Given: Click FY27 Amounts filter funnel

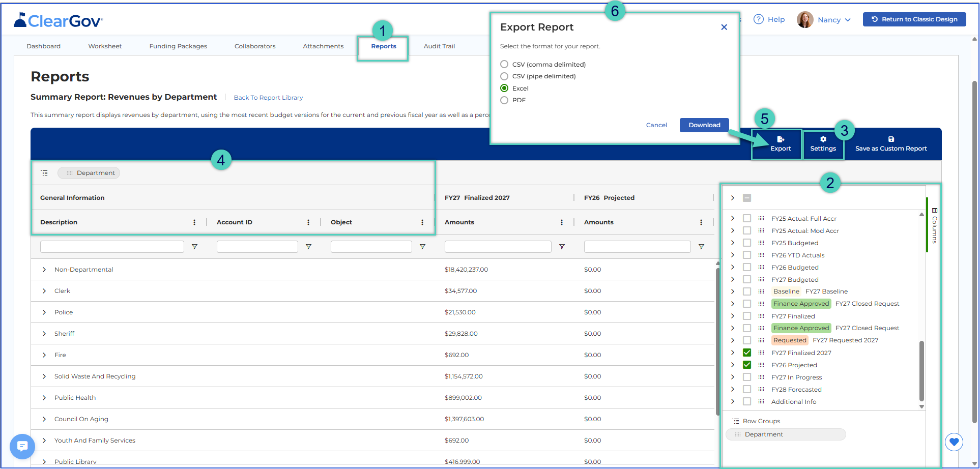Looking at the screenshot, I should (562, 247).
